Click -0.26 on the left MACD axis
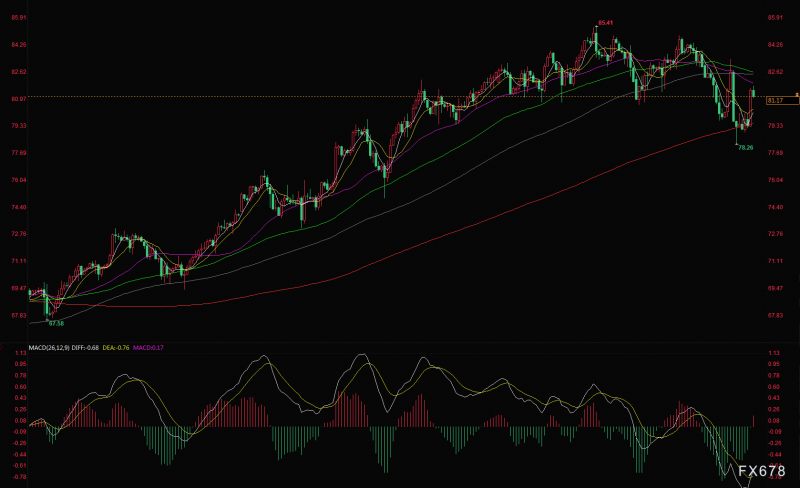 20,443
